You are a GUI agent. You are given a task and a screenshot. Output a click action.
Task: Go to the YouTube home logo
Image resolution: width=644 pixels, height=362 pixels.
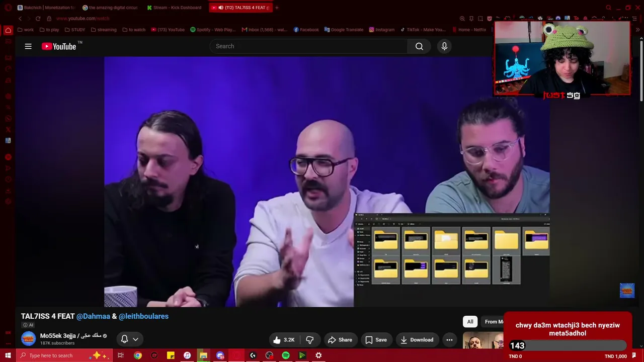[x=59, y=46]
